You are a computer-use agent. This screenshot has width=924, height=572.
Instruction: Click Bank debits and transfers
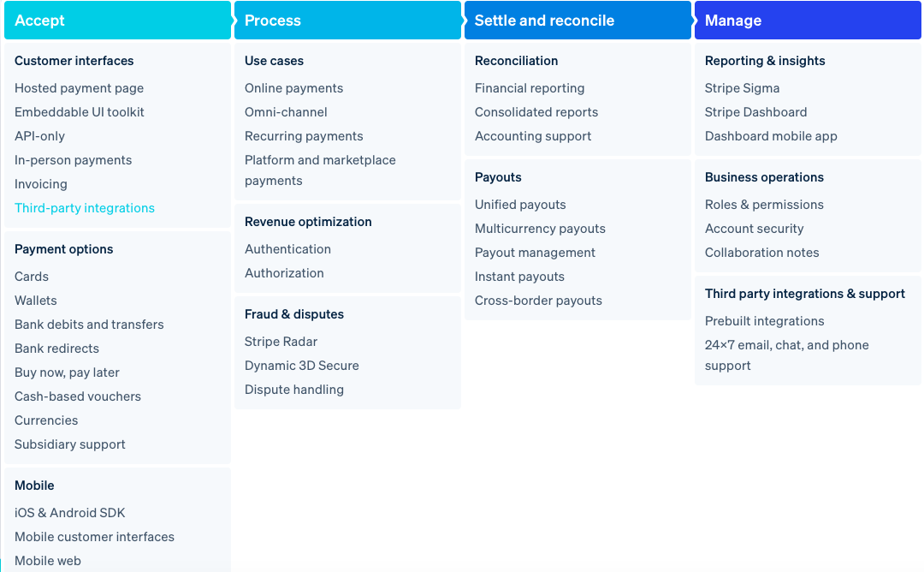[x=89, y=325]
